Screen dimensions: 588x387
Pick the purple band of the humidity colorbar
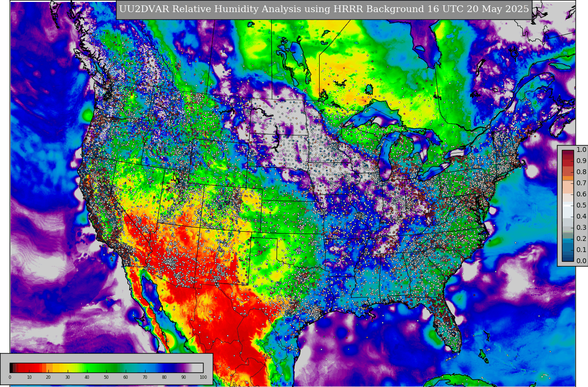[x=182, y=368]
